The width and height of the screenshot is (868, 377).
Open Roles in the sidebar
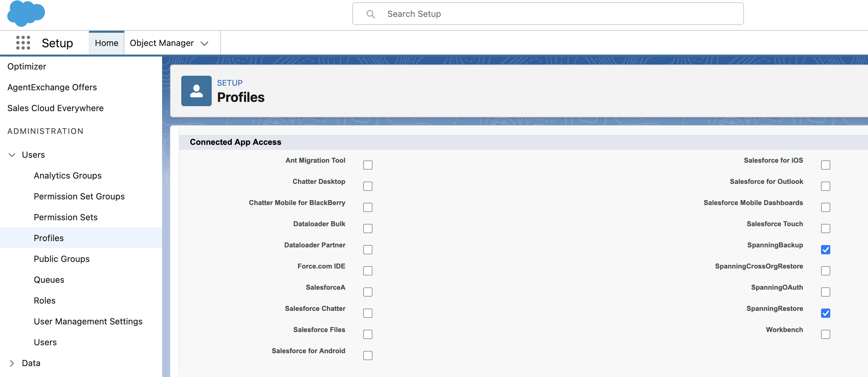pyautogui.click(x=44, y=301)
